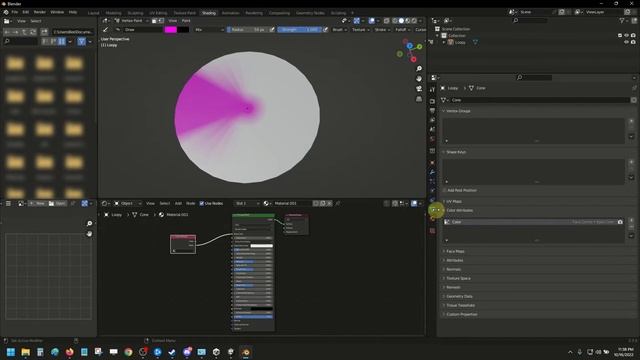Click the image editor pan hand icon
The image size is (640, 360).
pos(89,234)
